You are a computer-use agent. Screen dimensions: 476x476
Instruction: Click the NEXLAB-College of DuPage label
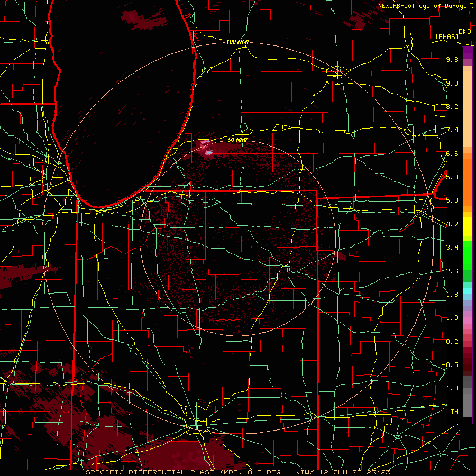click(x=422, y=6)
